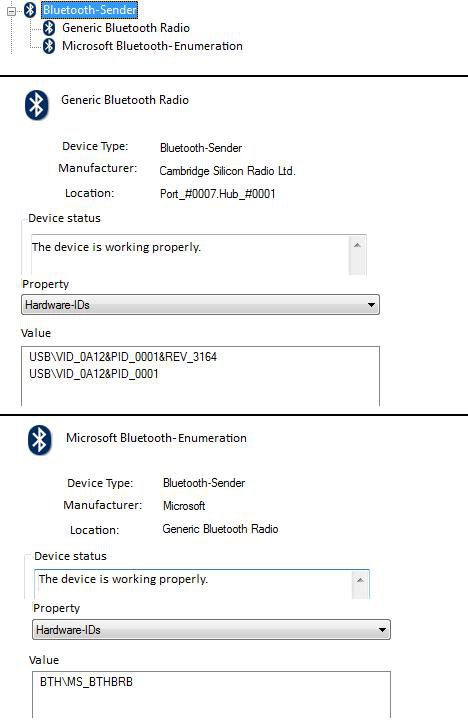
Task: Open the Property dropdown under Generic Bluetooth Radio
Action: 200,305
